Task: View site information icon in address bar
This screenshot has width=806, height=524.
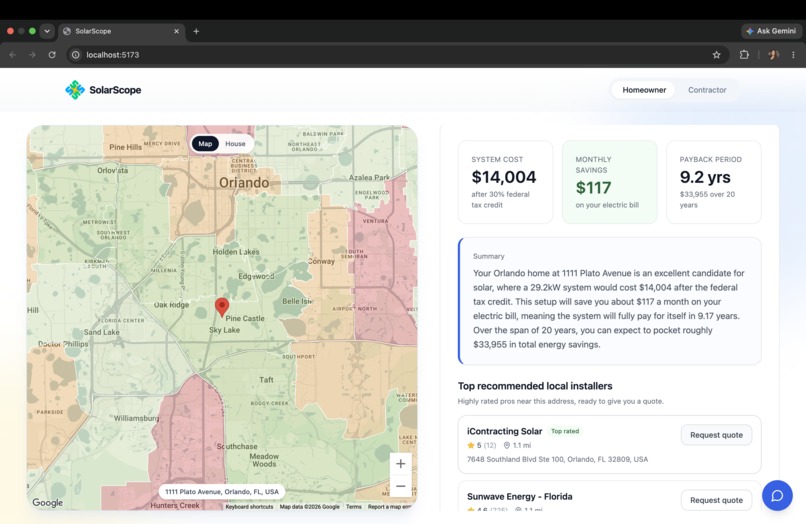Action: pos(76,55)
